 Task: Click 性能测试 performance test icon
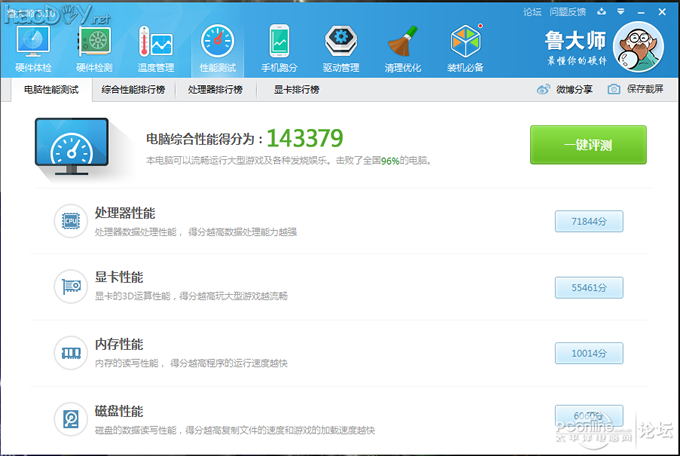[217, 45]
